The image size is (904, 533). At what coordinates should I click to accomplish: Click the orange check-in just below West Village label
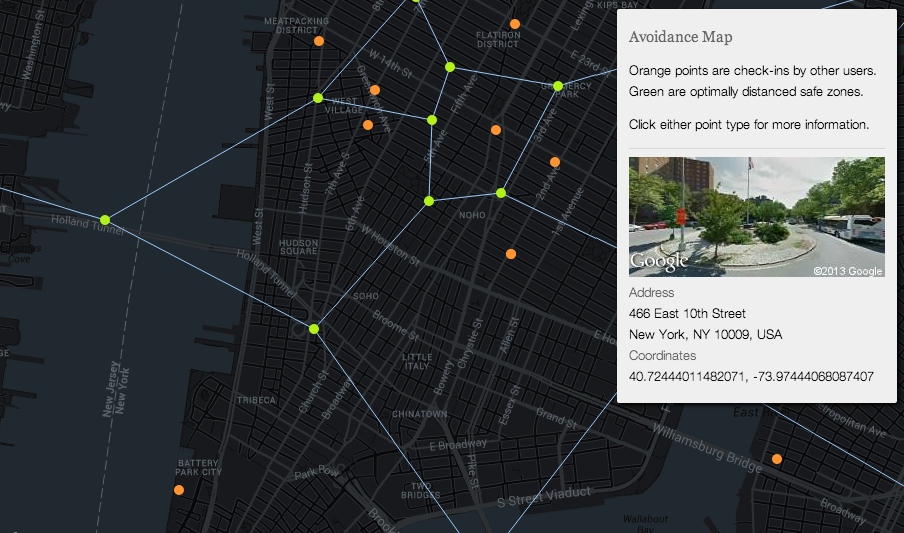point(368,125)
